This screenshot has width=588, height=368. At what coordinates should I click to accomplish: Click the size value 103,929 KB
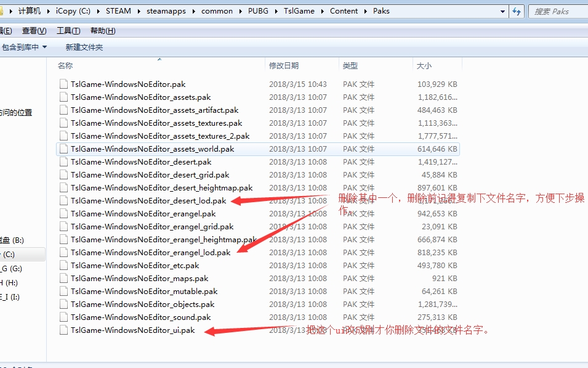[437, 84]
